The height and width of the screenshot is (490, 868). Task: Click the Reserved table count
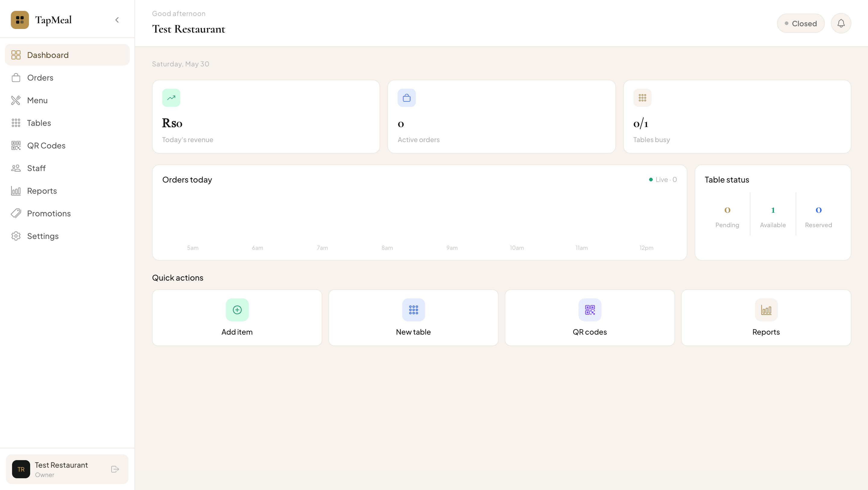(x=819, y=210)
